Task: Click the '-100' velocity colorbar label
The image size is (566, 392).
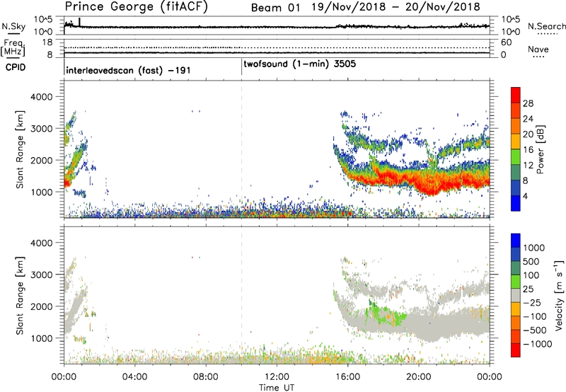Action: (x=535, y=316)
